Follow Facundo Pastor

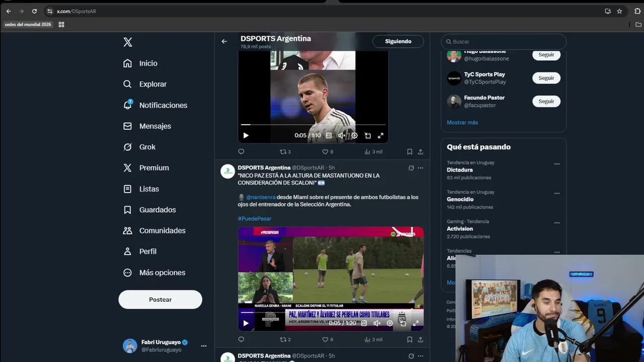tap(546, 101)
